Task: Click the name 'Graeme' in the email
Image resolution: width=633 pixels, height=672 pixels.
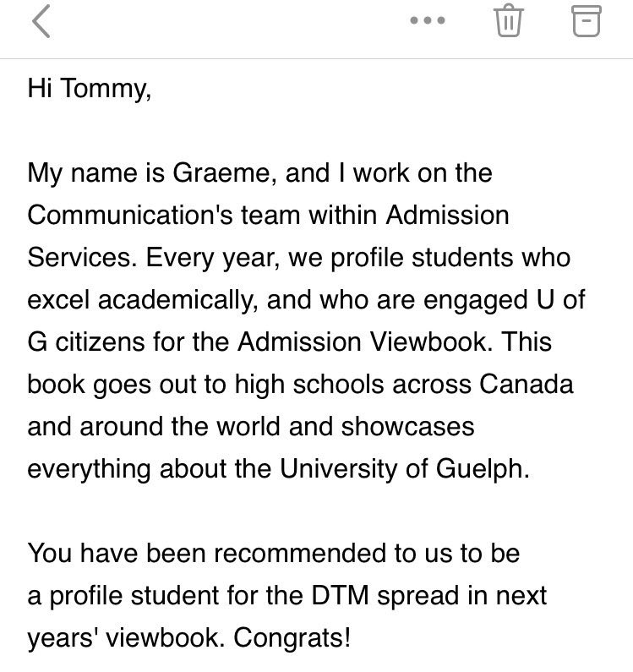Action: point(221,173)
